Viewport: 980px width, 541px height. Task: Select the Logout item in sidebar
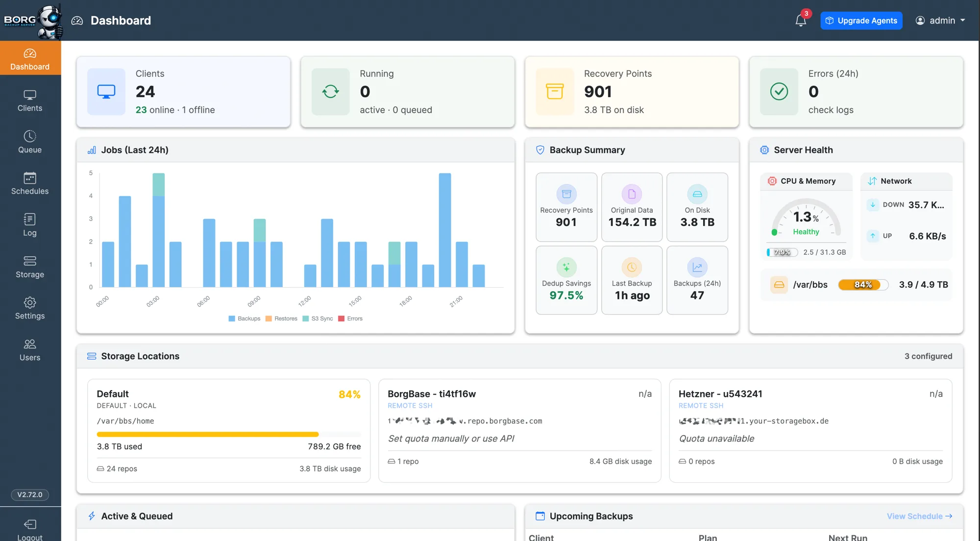click(30, 530)
